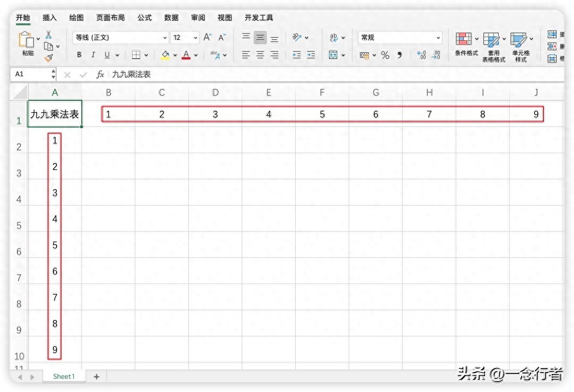574x392 pixels.
Task: Click the Format Painter brush icon
Action: 49,57
